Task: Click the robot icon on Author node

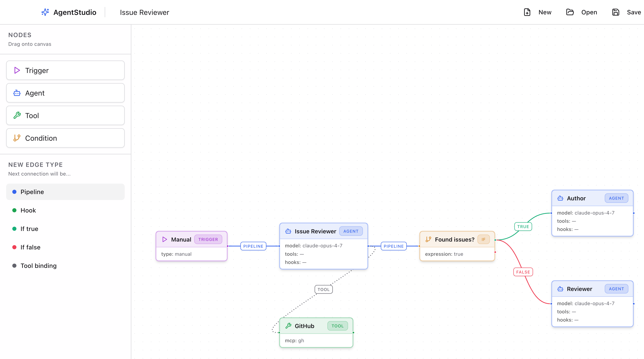Action: point(561,198)
